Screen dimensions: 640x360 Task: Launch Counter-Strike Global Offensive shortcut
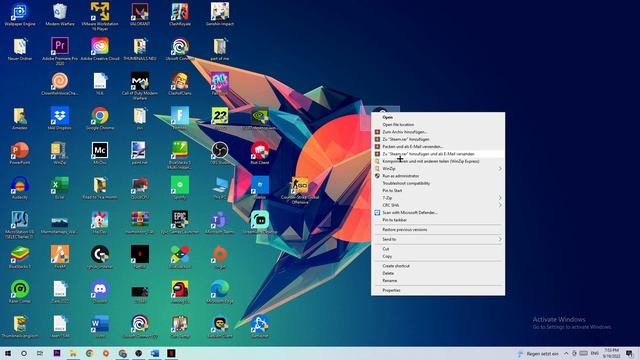click(300, 190)
